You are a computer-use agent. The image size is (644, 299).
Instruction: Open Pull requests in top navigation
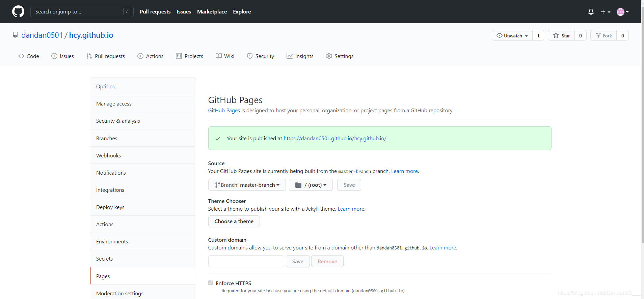[x=155, y=11]
